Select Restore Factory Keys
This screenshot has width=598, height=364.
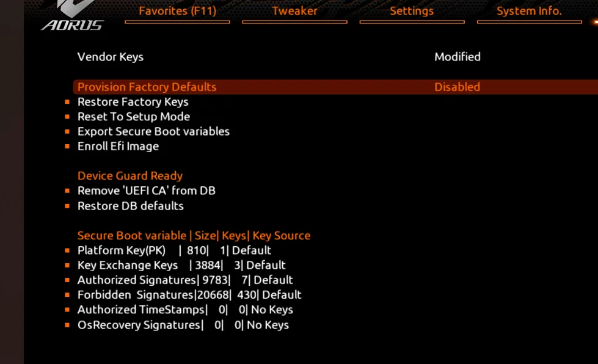[x=133, y=102]
